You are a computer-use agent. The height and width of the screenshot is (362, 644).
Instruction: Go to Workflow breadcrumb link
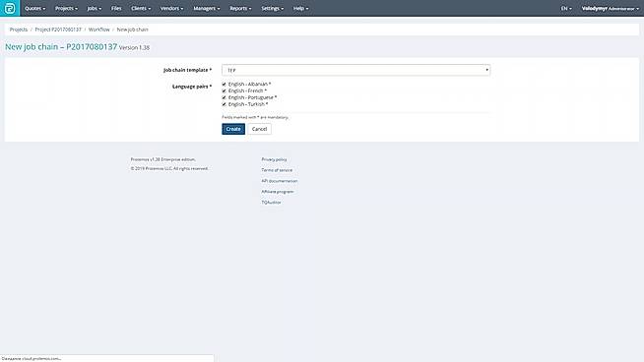coord(99,30)
